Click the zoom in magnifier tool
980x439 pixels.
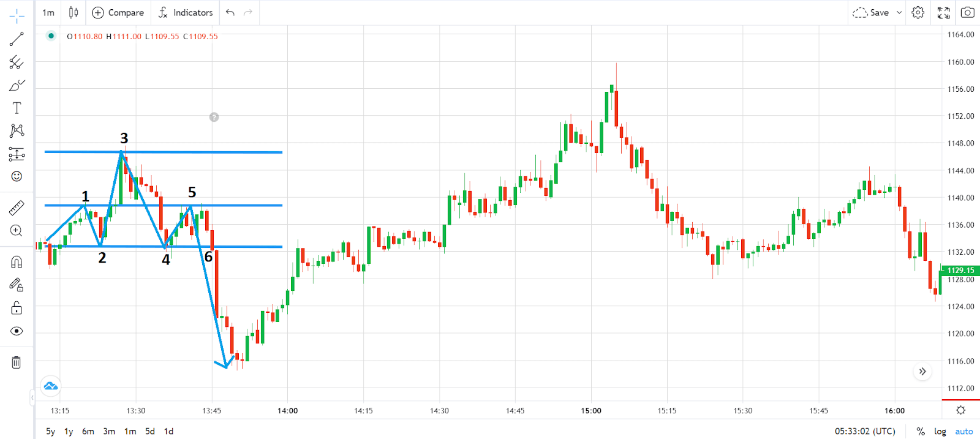pos(17,231)
